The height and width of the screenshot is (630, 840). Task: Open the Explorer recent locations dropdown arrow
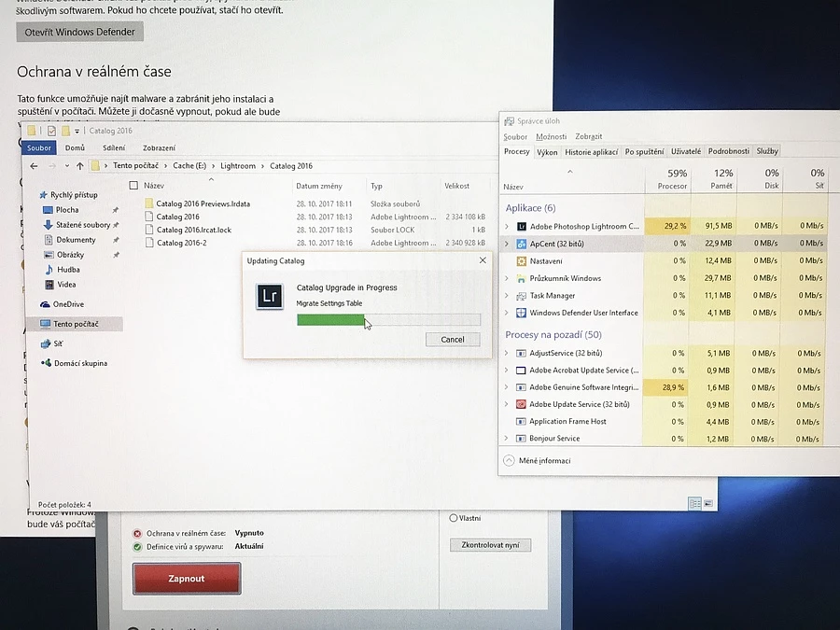(x=67, y=166)
